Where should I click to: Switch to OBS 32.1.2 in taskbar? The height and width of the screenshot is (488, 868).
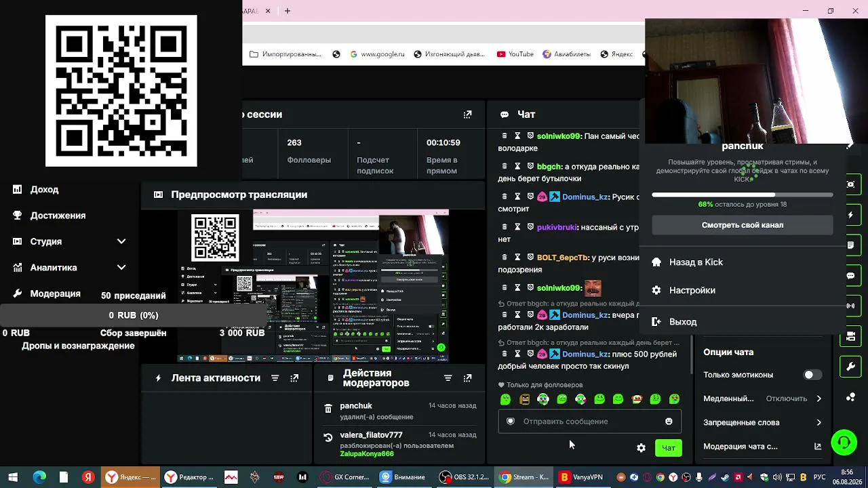coord(465,477)
